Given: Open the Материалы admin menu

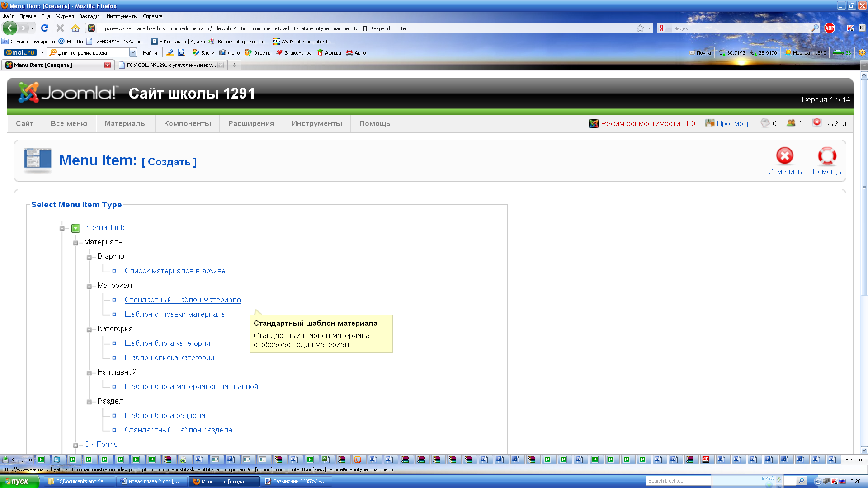Looking at the screenshot, I should [x=126, y=123].
